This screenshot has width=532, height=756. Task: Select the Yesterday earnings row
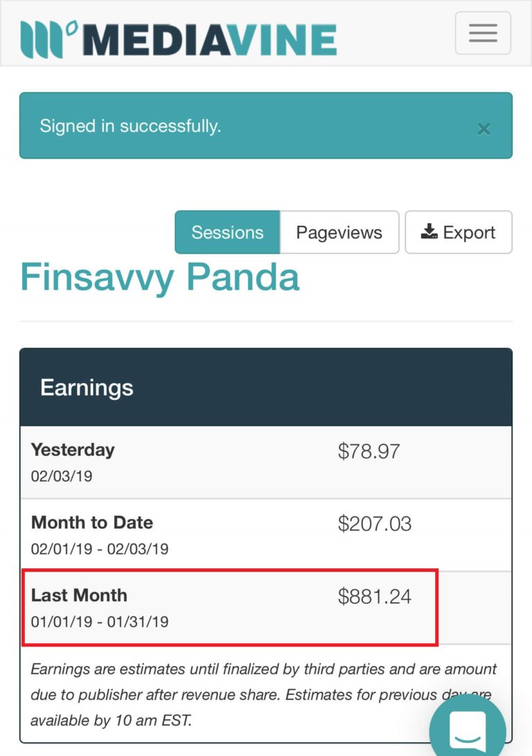click(x=265, y=462)
